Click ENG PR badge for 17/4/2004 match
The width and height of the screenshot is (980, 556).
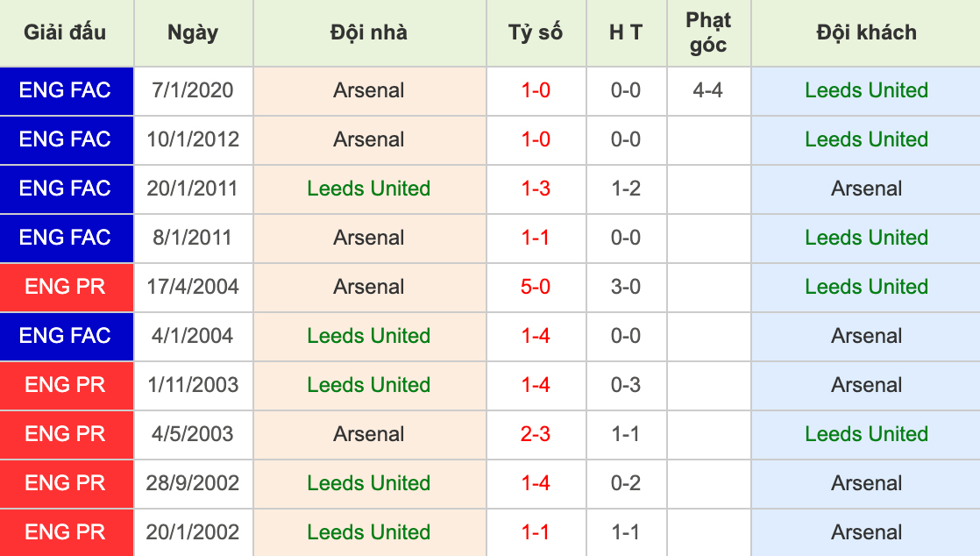click(x=65, y=287)
